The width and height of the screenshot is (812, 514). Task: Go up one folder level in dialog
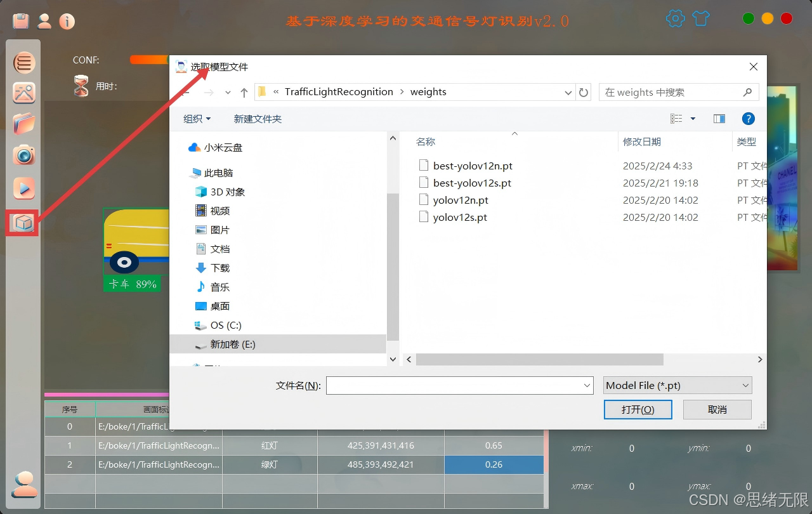pos(244,93)
